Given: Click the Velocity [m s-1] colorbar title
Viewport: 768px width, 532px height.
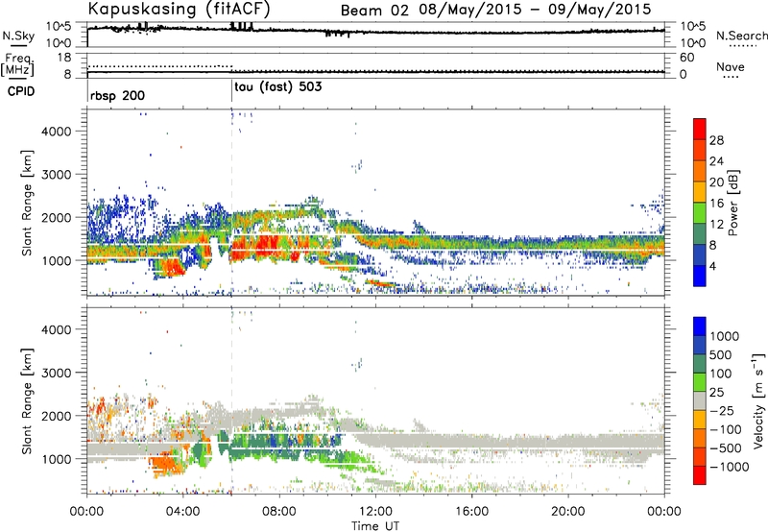Looking at the screenshot, I should (758, 400).
